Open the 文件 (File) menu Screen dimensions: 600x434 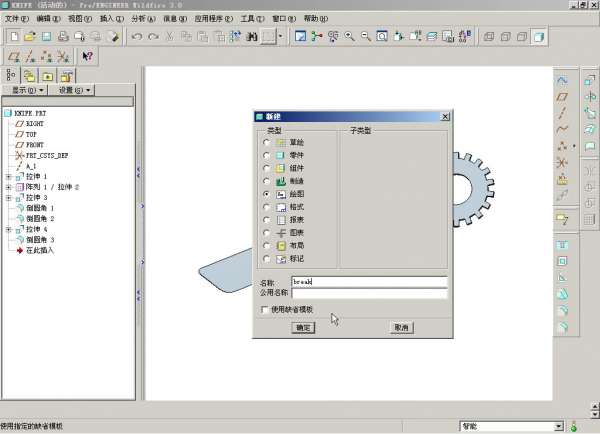click(16, 18)
